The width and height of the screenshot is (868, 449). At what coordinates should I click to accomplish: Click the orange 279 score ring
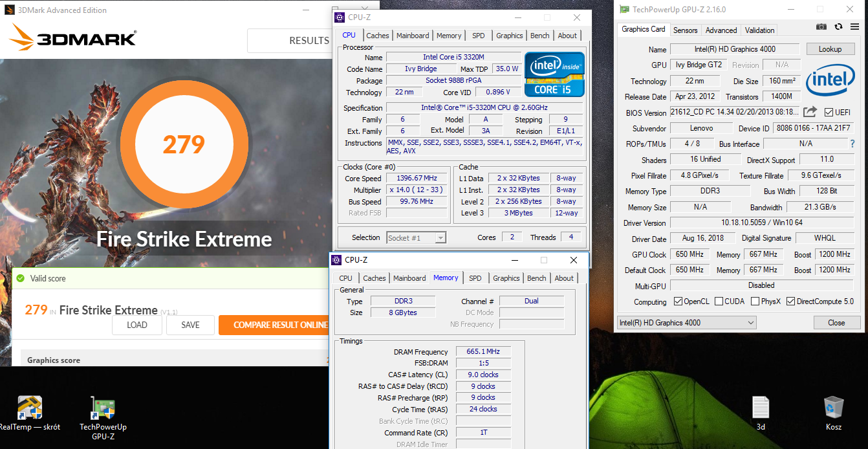[x=184, y=145]
